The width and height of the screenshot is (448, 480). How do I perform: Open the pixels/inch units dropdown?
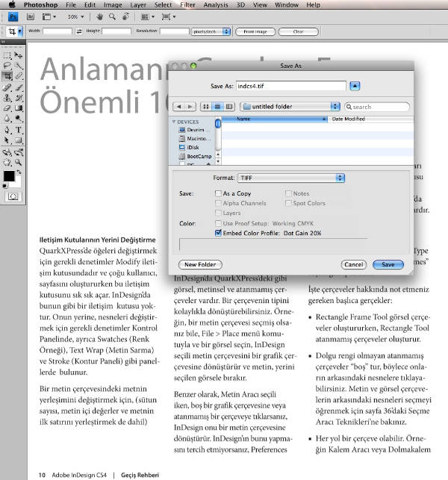(x=211, y=31)
